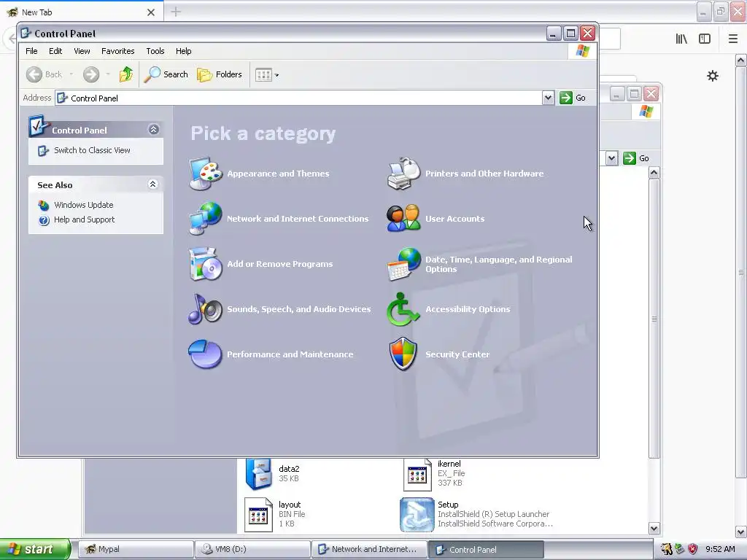This screenshot has height=560, width=747.
Task: Click the Accessibility Options wheelchair icon
Action: [403, 309]
